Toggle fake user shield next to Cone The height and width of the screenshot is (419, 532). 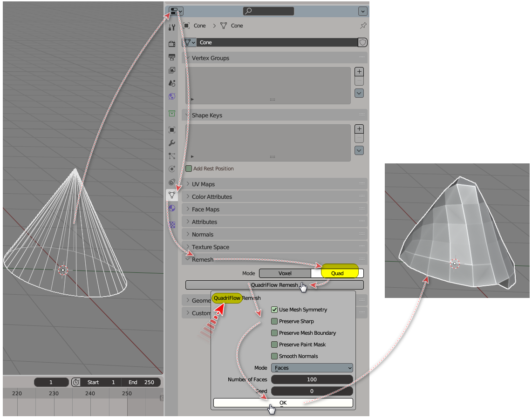(x=362, y=42)
